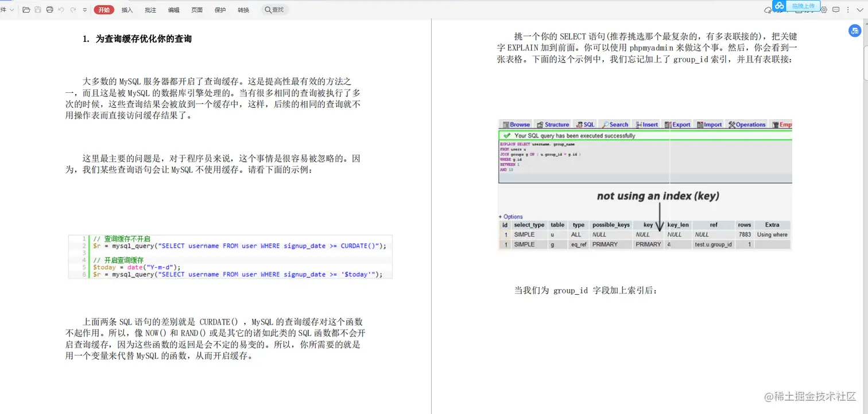Image resolution: width=868 pixels, height=414 pixels.
Task: Click the 'select_type' column header
Action: coord(529,225)
